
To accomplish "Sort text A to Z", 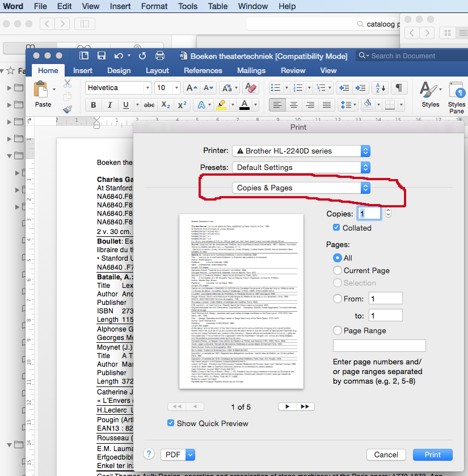I will coord(380,88).
